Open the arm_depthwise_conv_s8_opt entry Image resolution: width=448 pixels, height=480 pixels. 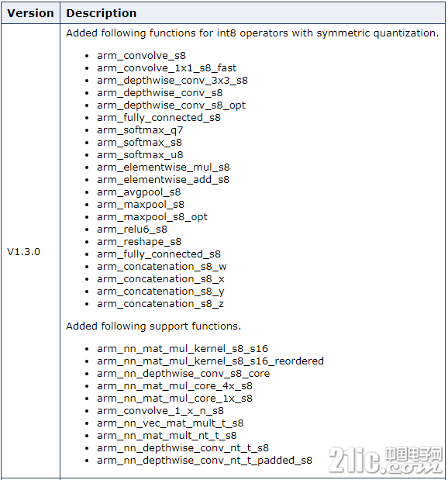(171, 105)
